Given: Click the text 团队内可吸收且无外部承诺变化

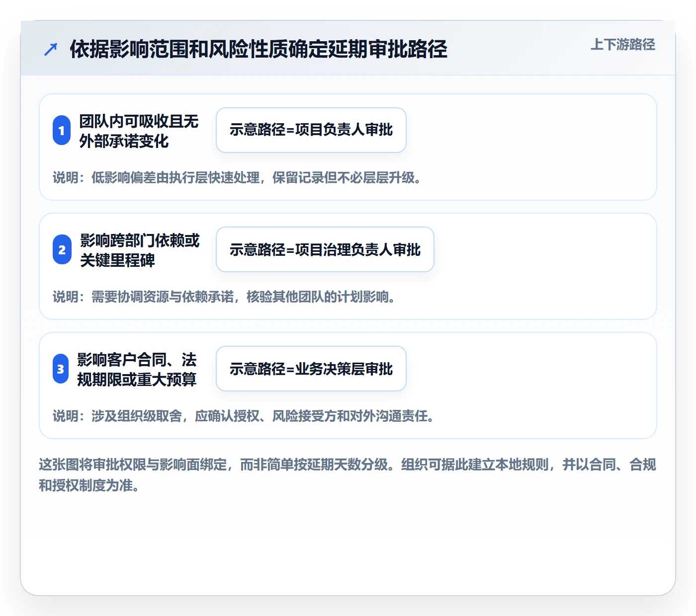Looking at the screenshot, I should click(x=139, y=131).
